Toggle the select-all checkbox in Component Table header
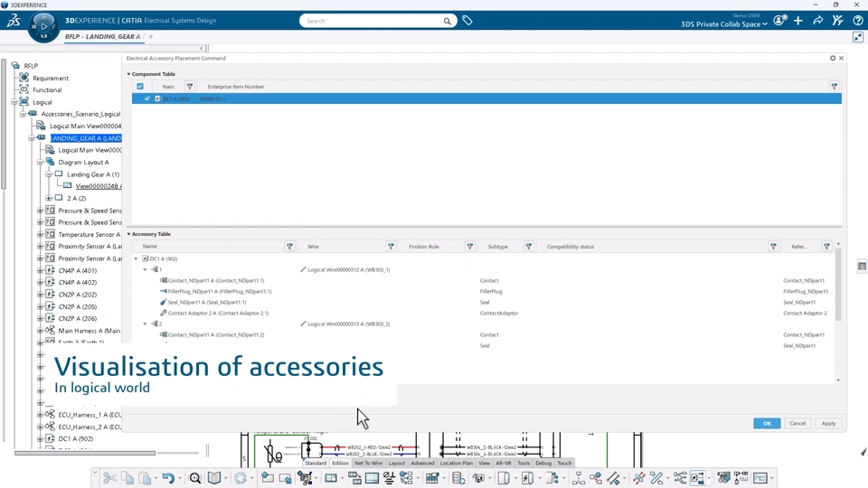Viewport: 868px width, 488px height. (140, 87)
